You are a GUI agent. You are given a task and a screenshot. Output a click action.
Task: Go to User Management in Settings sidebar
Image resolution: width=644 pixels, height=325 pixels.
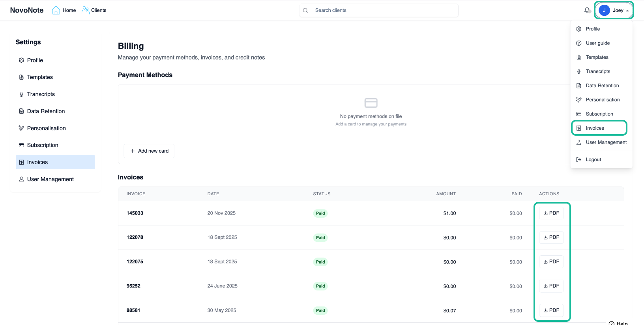pyautogui.click(x=50, y=179)
